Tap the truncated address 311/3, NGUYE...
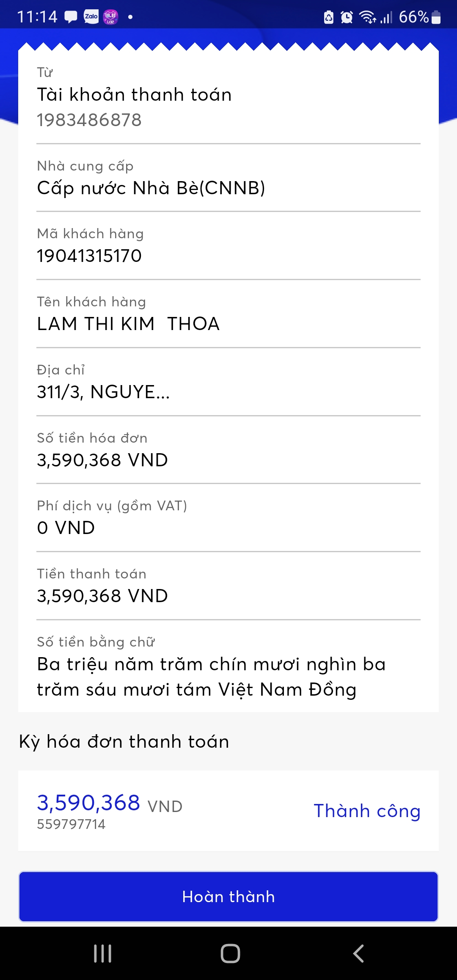Screen dimensions: 457x980 tap(103, 392)
